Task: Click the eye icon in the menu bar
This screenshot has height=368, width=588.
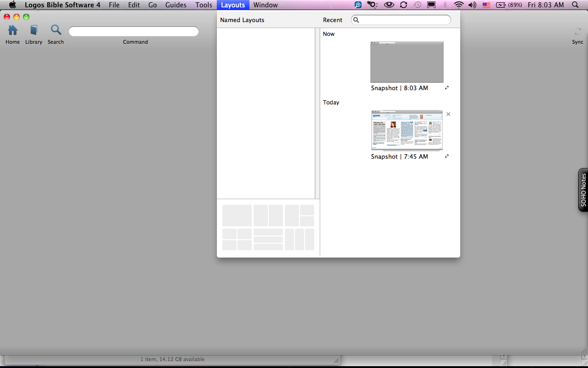Action: (389, 5)
